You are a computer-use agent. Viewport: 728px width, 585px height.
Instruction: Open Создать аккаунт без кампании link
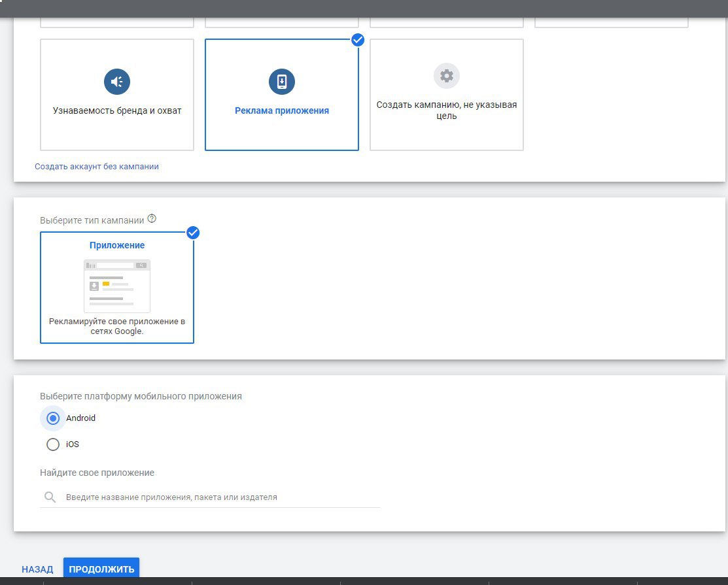(x=97, y=167)
